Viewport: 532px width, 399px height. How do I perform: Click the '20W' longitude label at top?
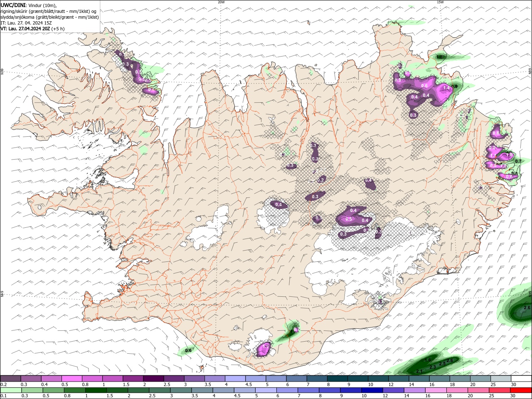(x=221, y=2)
